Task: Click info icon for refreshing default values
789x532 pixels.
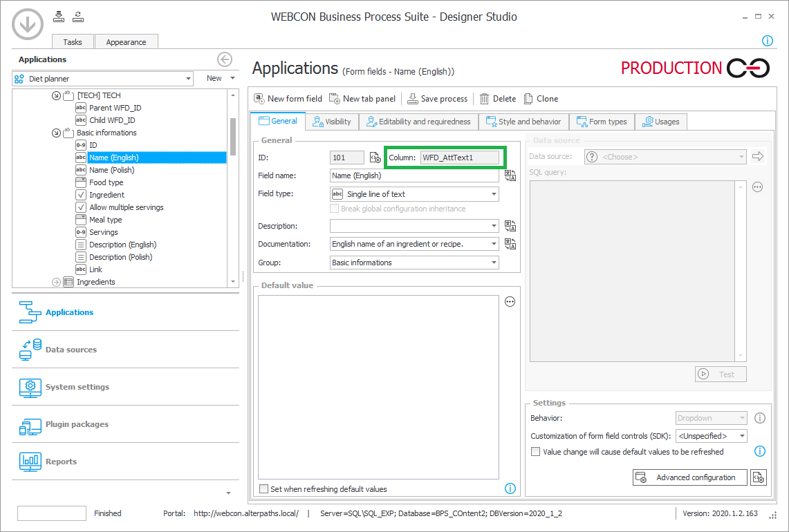Action: point(510,488)
